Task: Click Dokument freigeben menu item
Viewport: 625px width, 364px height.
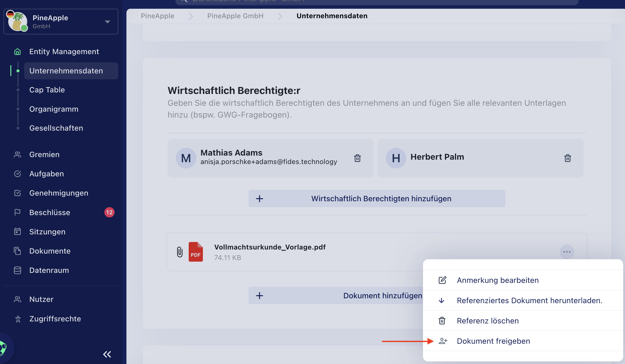Action: pos(493,341)
